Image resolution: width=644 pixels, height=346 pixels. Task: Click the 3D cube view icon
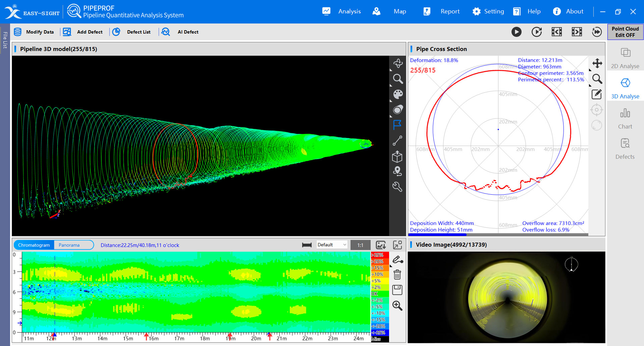(x=397, y=156)
